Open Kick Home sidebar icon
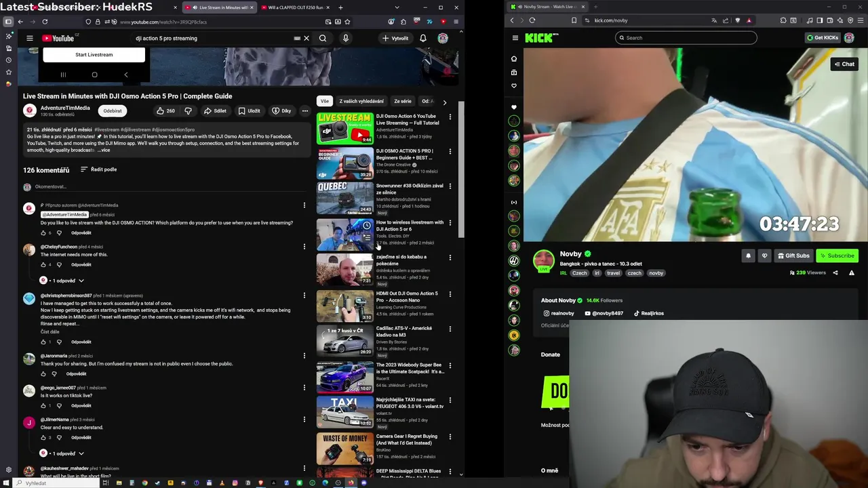This screenshot has width=868, height=488. pos(514,58)
